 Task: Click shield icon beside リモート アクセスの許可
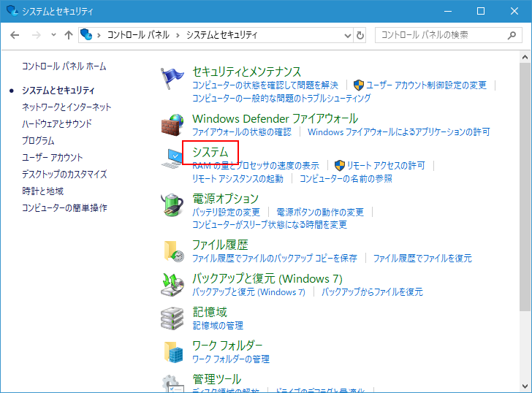(x=339, y=166)
